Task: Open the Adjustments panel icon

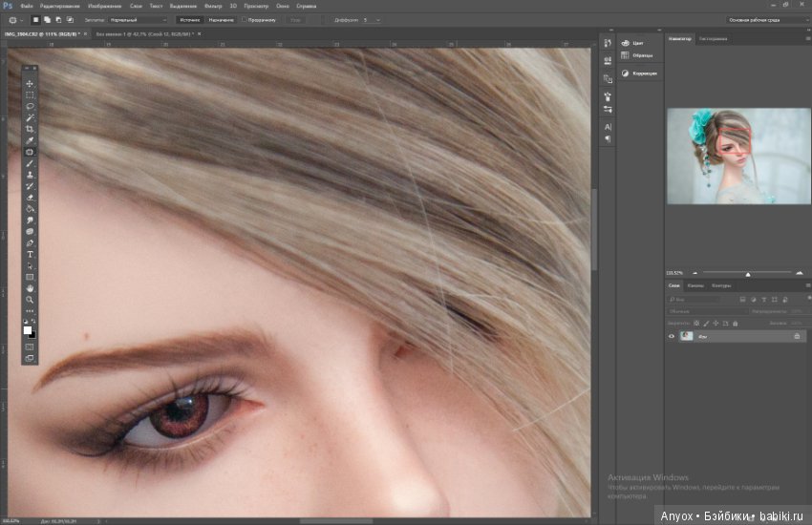Action: point(626,73)
